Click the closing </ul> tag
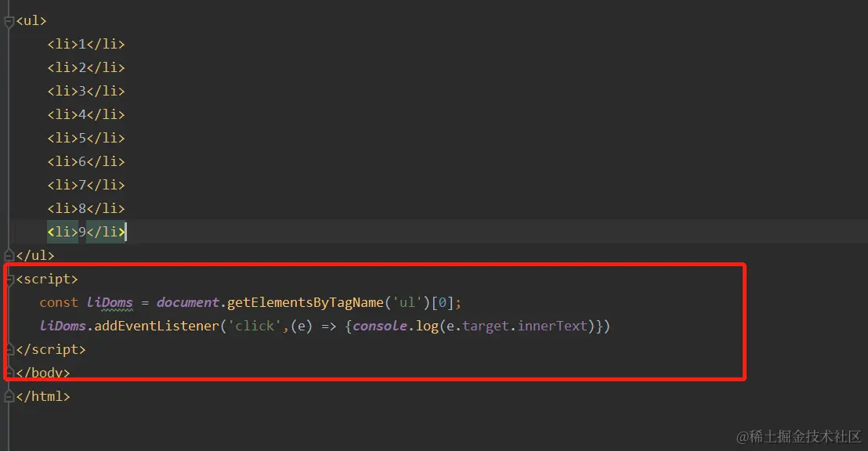The height and width of the screenshot is (451, 868). (x=35, y=256)
